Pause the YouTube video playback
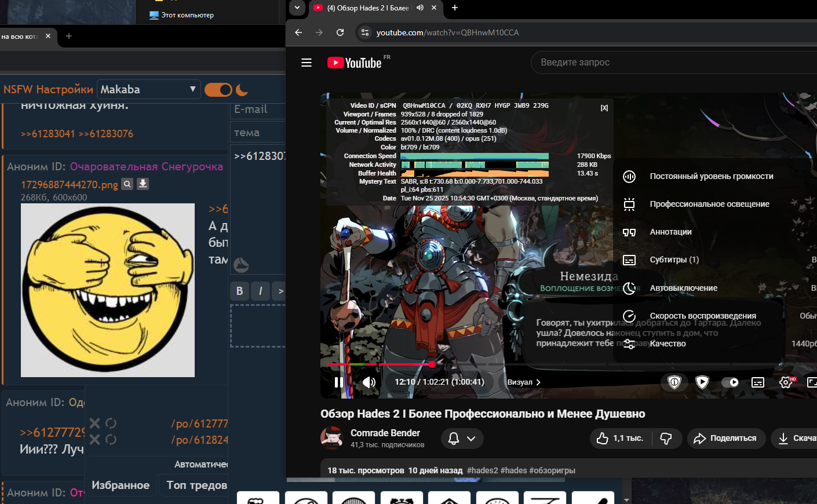817x504 pixels. tap(339, 382)
